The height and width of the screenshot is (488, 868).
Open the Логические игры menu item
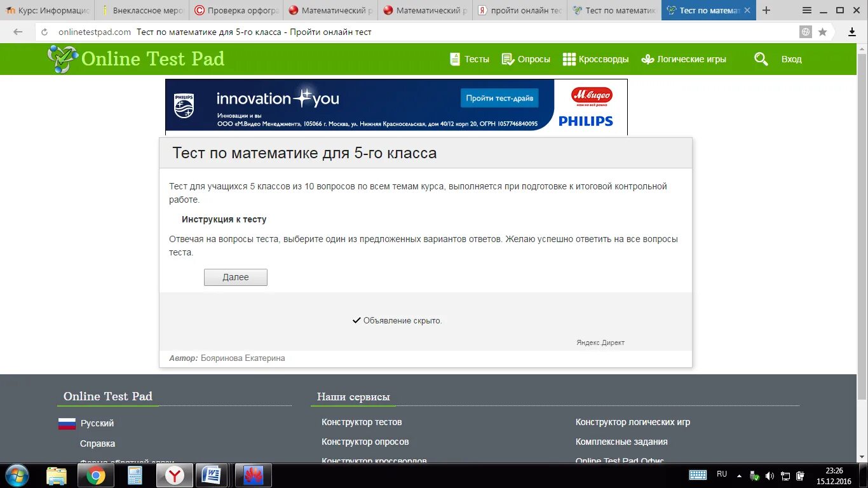click(691, 59)
